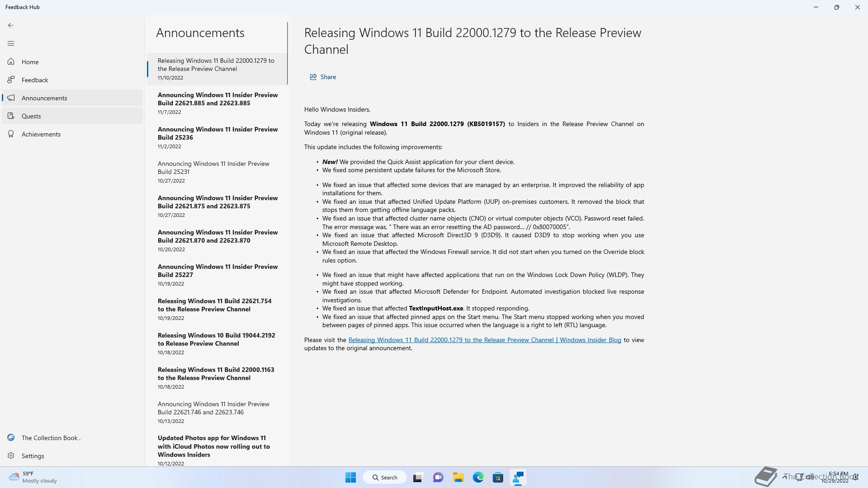Click the Quests icon in sidebar

point(11,116)
